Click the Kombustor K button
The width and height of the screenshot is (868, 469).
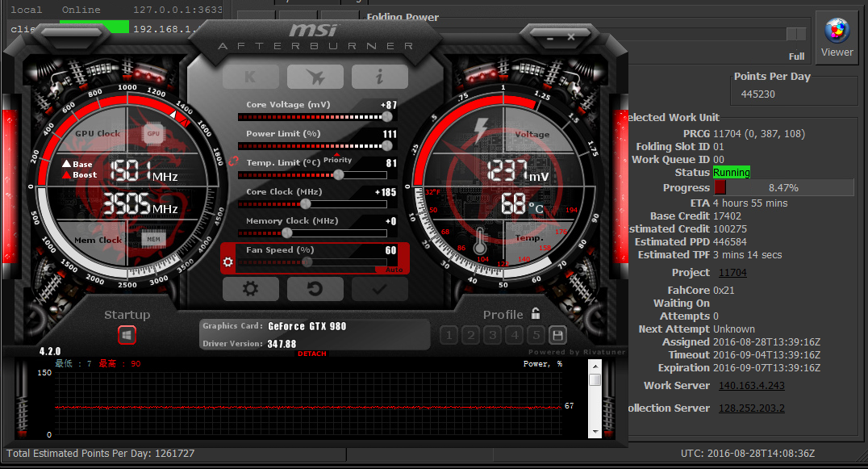click(x=250, y=77)
